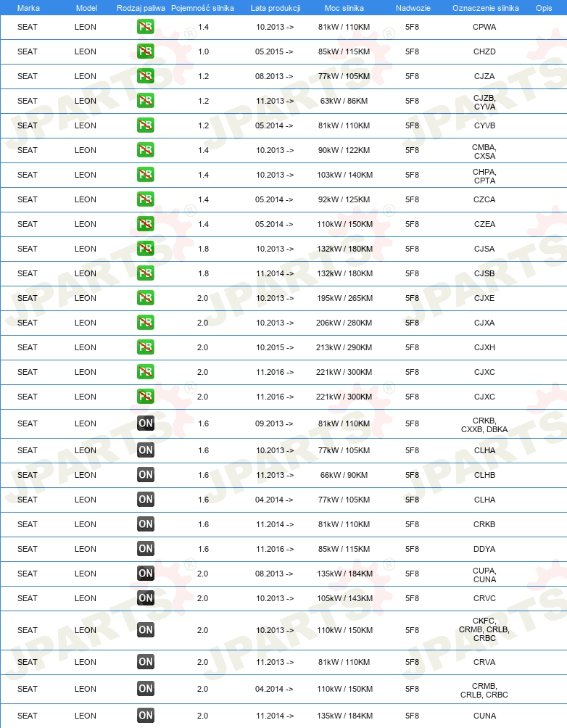
Task: Click the PB fuel icon in the CHZD row
Action: tap(145, 51)
